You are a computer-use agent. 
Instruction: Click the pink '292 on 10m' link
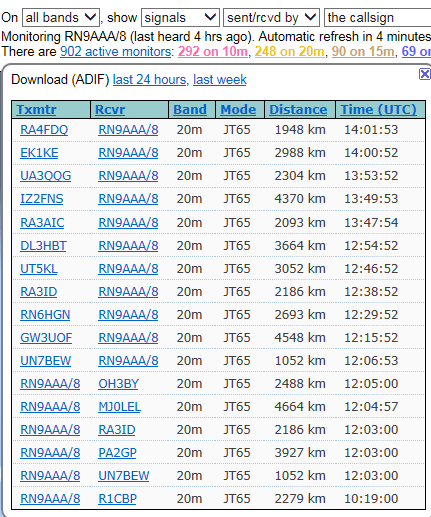point(213,52)
